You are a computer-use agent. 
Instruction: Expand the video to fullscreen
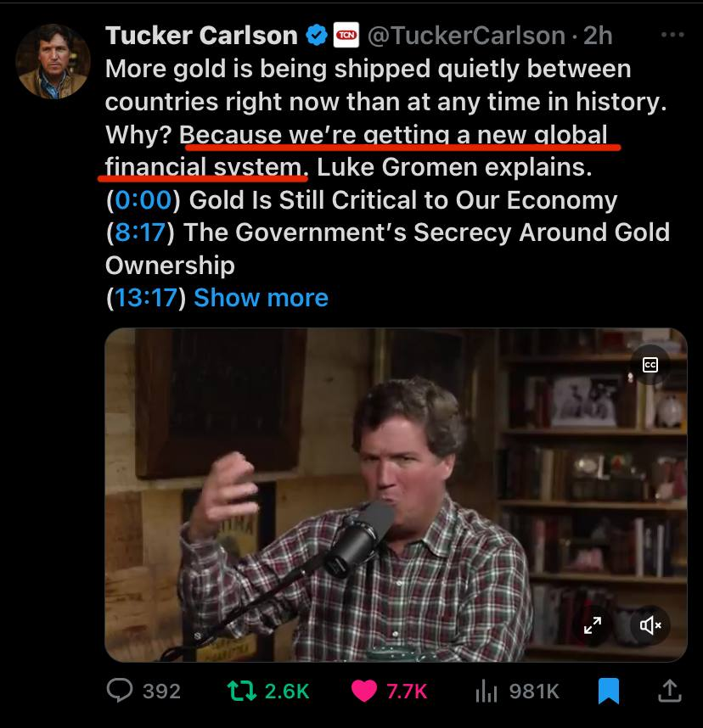[593, 625]
